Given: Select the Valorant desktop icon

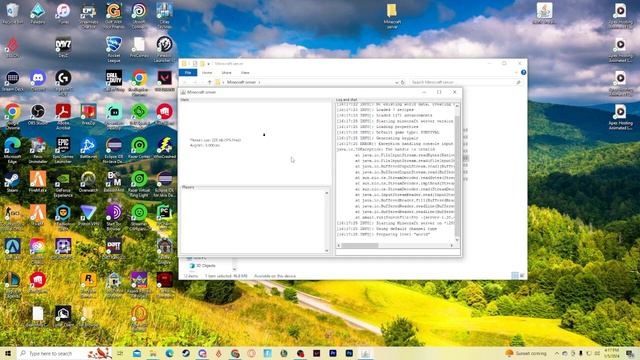Looking at the screenshot, I should pyautogui.click(x=164, y=81).
